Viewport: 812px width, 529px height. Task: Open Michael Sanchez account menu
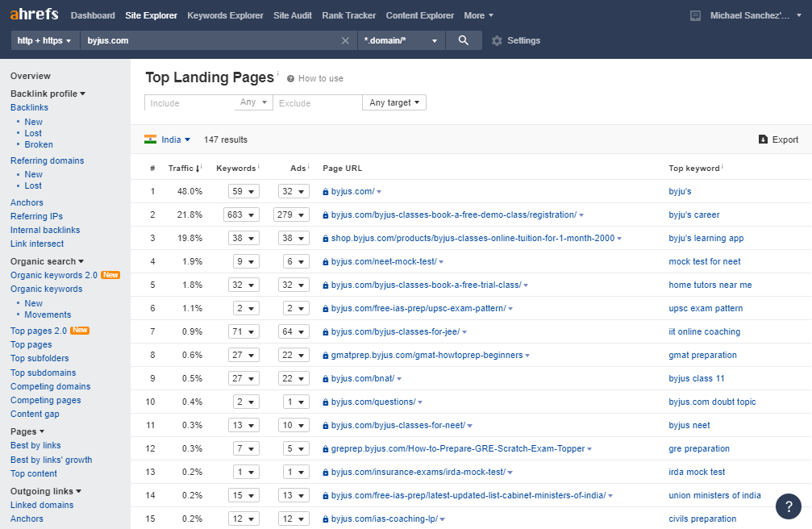tap(756, 15)
